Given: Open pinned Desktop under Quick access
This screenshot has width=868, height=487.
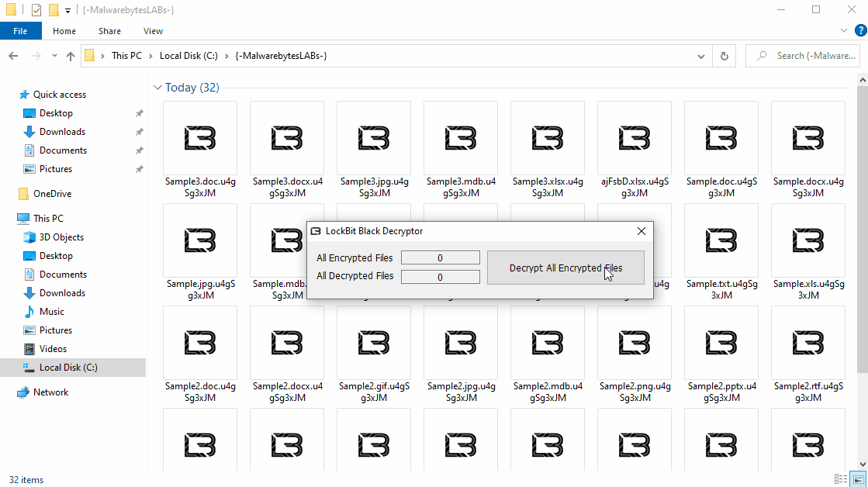Looking at the screenshot, I should 56,113.
